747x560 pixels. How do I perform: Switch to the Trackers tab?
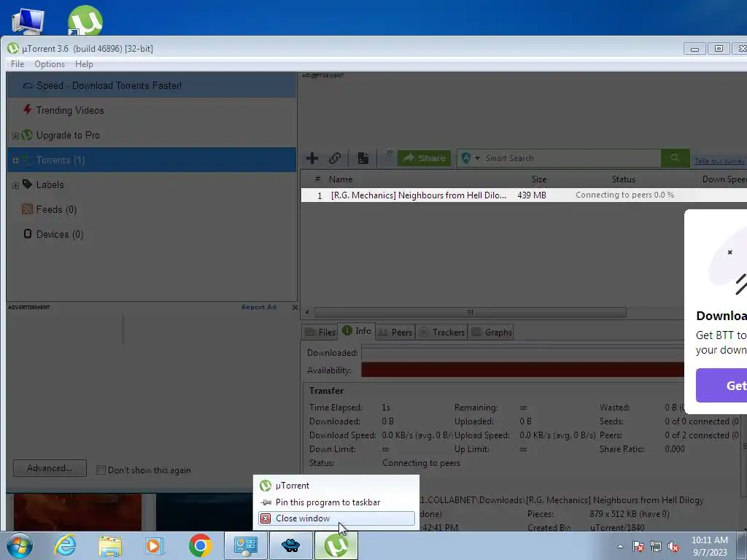pos(441,332)
